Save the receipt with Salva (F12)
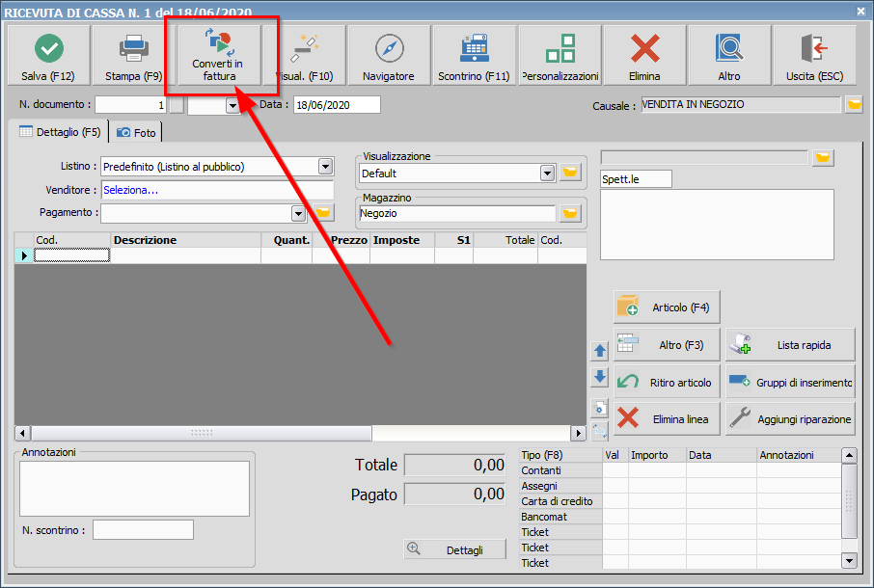 tap(48, 56)
